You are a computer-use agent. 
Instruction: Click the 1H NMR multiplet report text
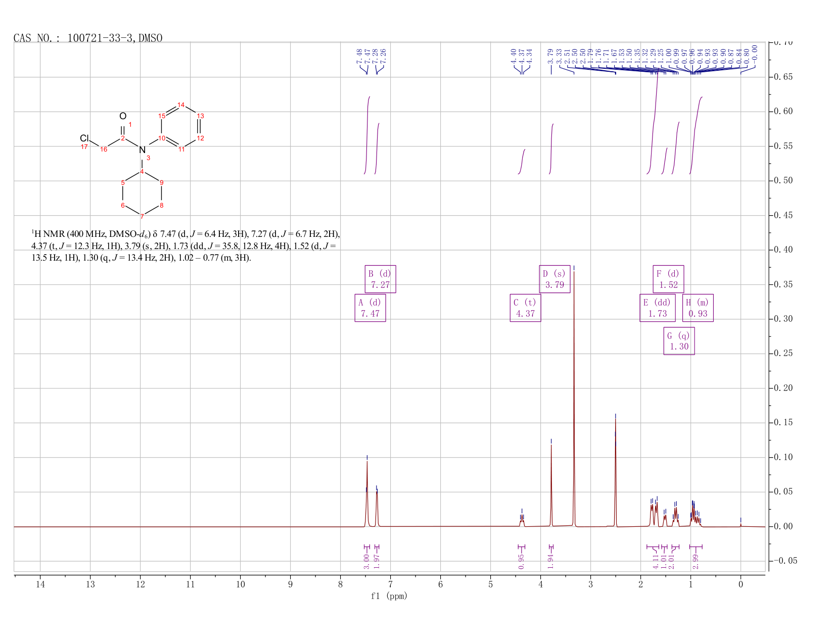tap(186, 246)
